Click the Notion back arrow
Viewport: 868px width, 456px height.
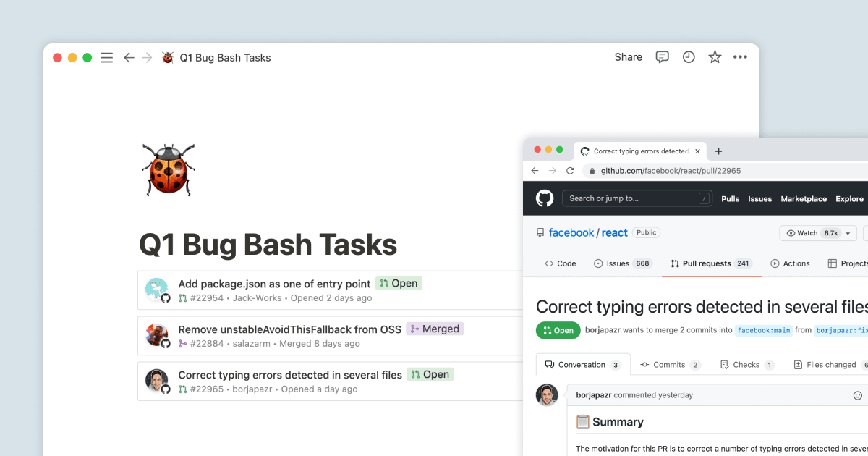[129, 58]
